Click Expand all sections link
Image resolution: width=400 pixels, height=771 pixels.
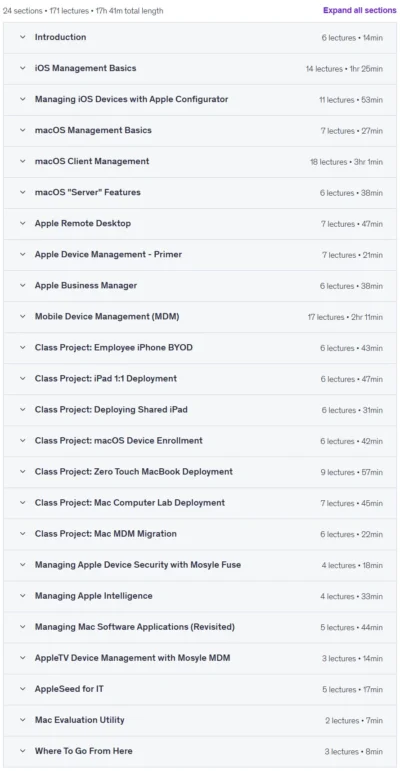(359, 10)
